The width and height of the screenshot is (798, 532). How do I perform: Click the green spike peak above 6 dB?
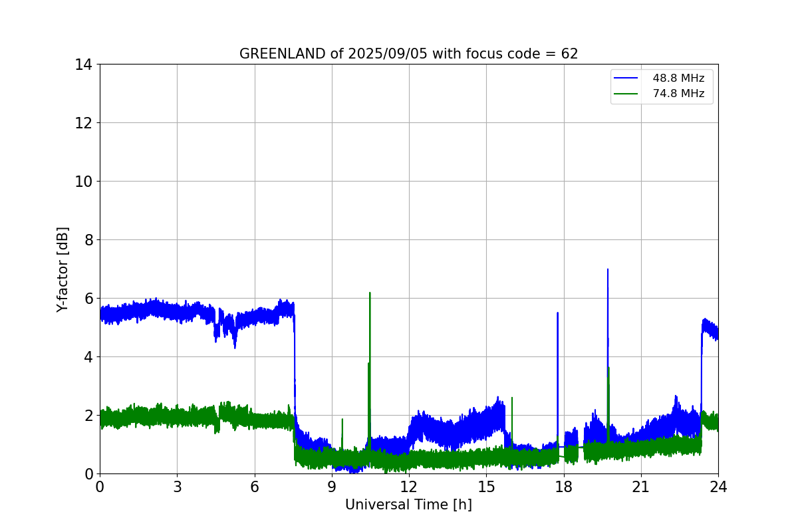tap(370, 293)
